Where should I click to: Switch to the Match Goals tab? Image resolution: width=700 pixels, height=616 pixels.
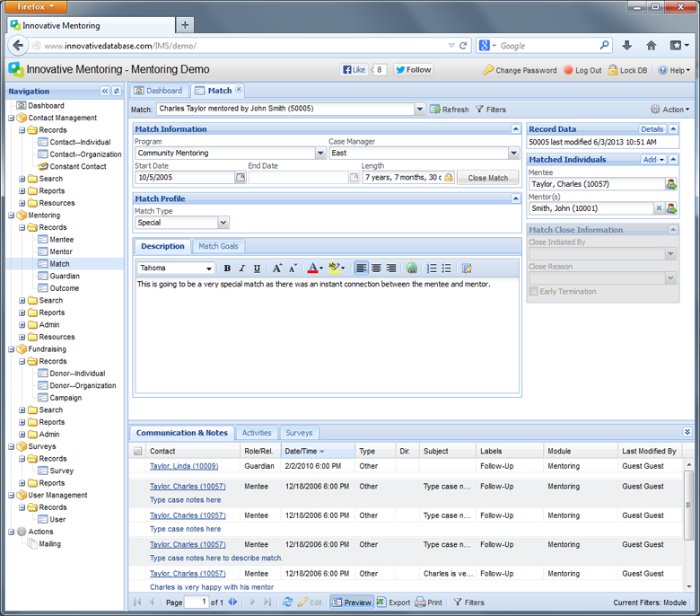click(219, 246)
